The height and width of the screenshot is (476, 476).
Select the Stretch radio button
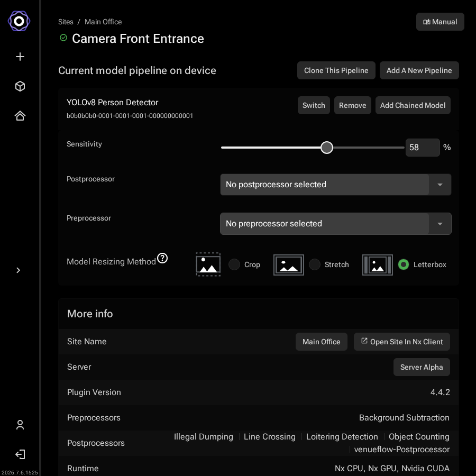[315, 264]
